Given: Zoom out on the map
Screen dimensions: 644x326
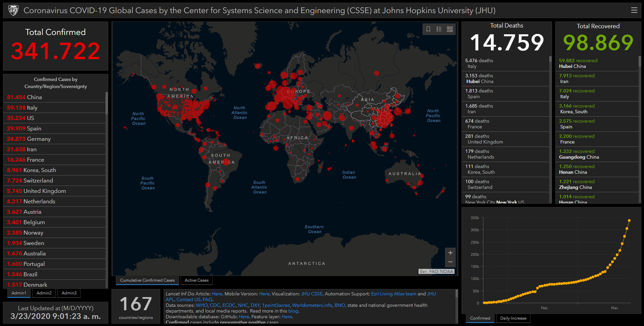Looking at the screenshot, I should 450,262.
